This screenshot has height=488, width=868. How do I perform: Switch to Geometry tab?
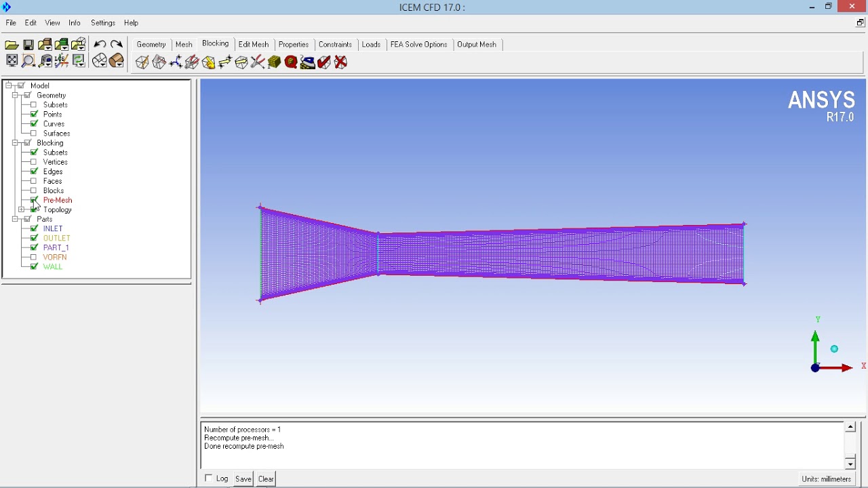pyautogui.click(x=151, y=45)
